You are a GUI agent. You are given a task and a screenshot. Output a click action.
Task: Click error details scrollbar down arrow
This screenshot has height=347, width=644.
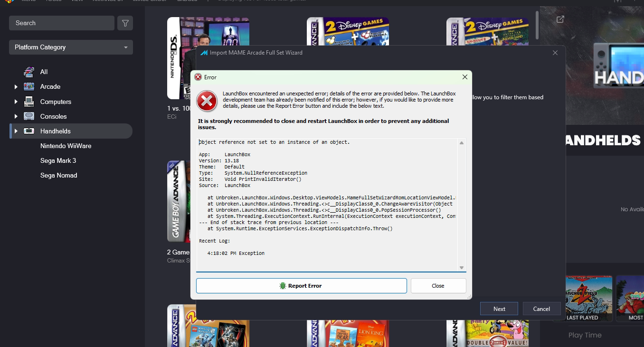coord(462,267)
